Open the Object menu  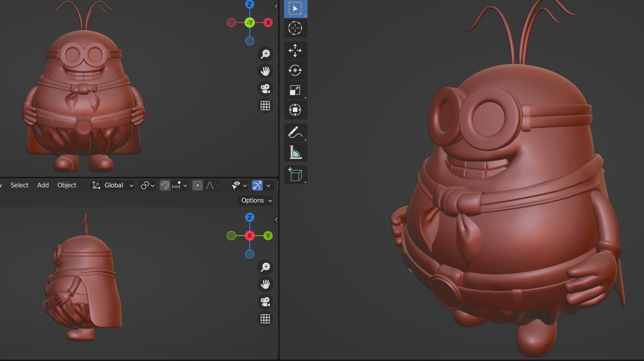(x=67, y=185)
